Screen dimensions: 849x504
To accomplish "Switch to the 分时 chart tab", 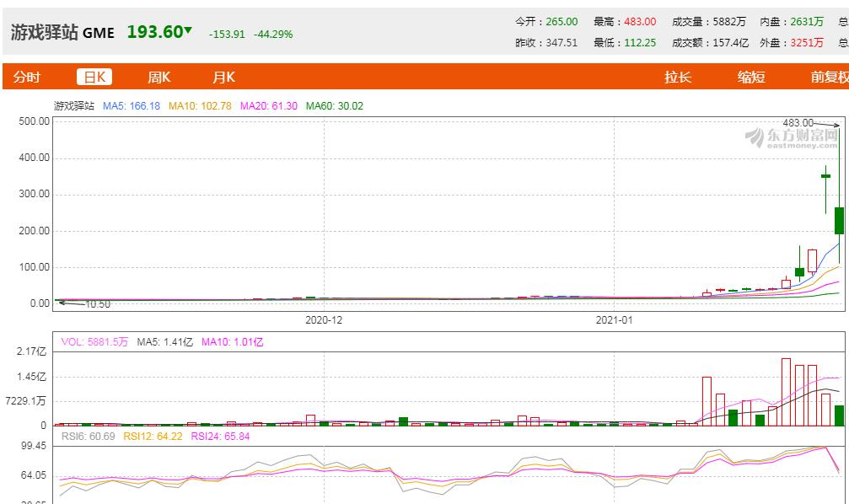I will [x=26, y=77].
